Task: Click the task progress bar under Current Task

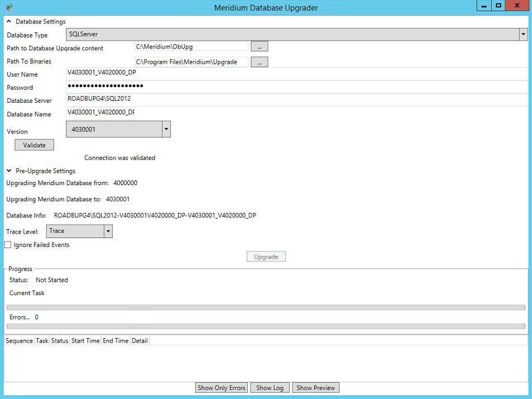Action: (x=266, y=307)
